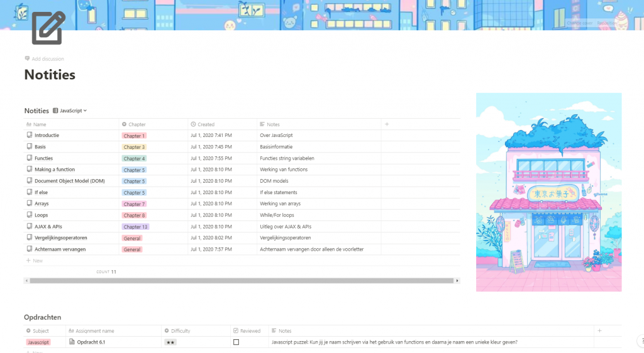Image resolution: width=644 pixels, height=353 pixels.
Task: Open the AJAX & APIs page icon
Action: click(30, 226)
